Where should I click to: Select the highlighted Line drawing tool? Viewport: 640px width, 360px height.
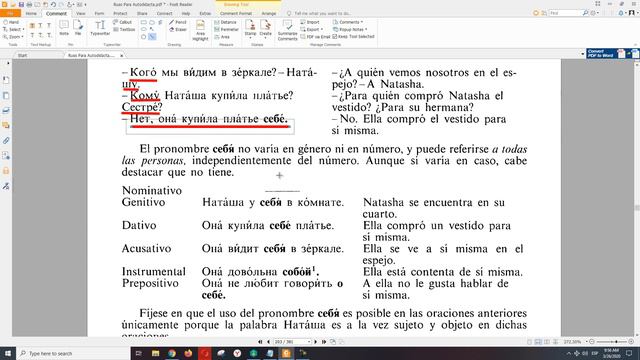point(152,37)
